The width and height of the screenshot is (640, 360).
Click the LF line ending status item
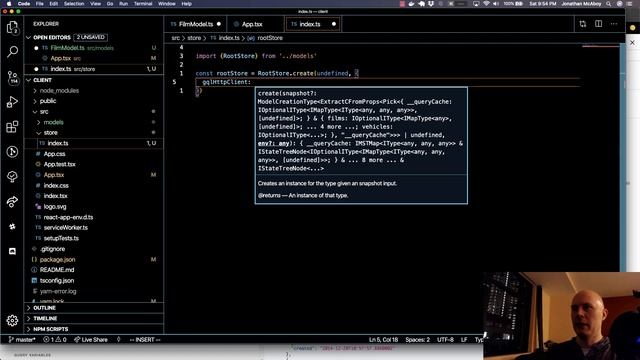(464, 340)
